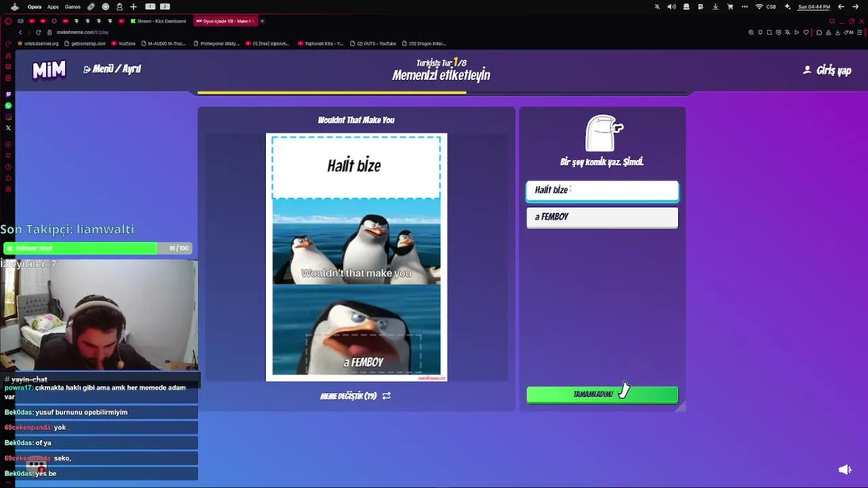
Task: Click the notifications muted bell icon
Action: 657,7
